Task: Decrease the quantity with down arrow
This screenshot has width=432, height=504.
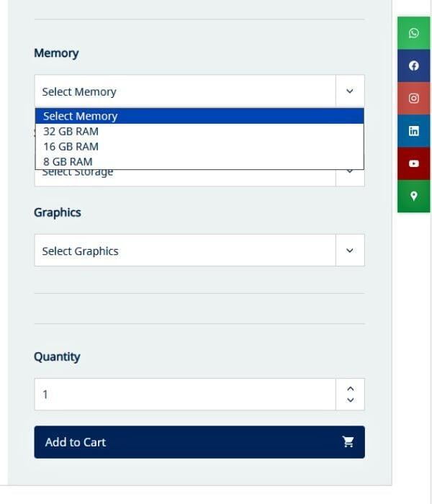Action: coord(350,400)
